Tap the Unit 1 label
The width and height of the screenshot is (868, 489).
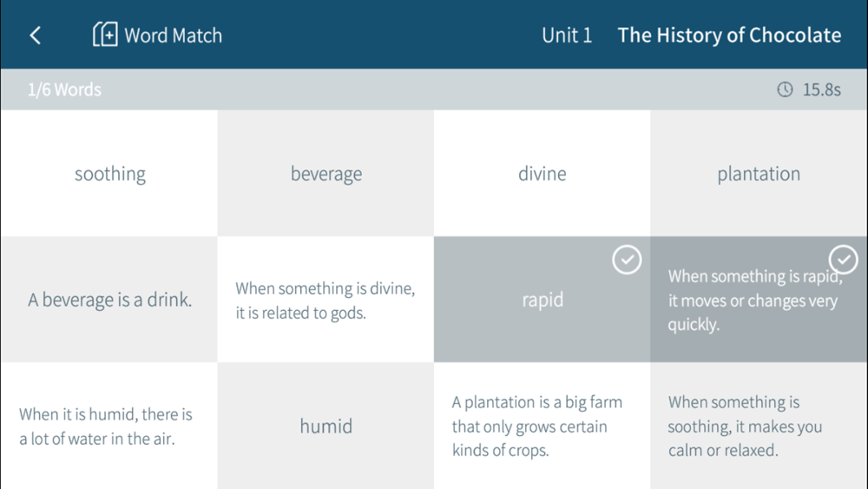(x=567, y=35)
